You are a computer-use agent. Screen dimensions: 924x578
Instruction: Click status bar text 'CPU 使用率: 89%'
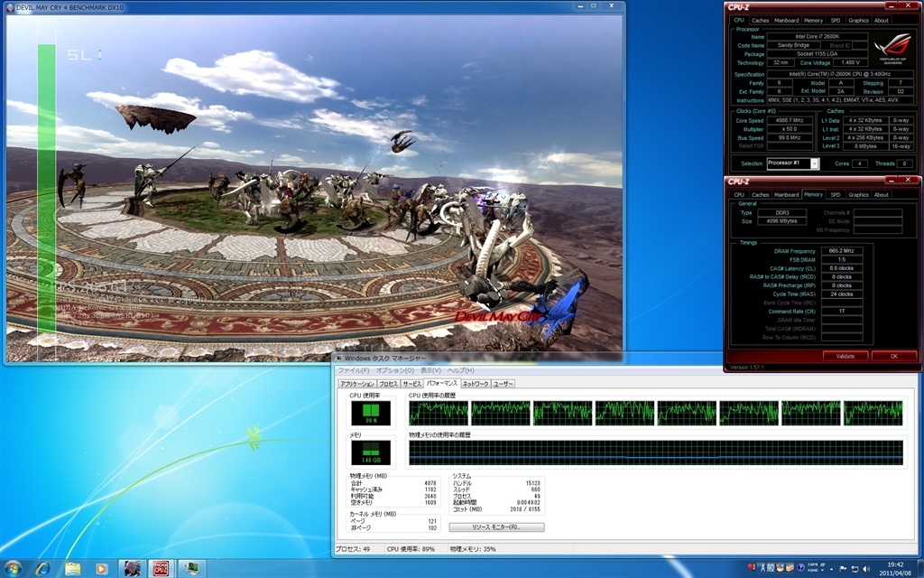[411, 549]
